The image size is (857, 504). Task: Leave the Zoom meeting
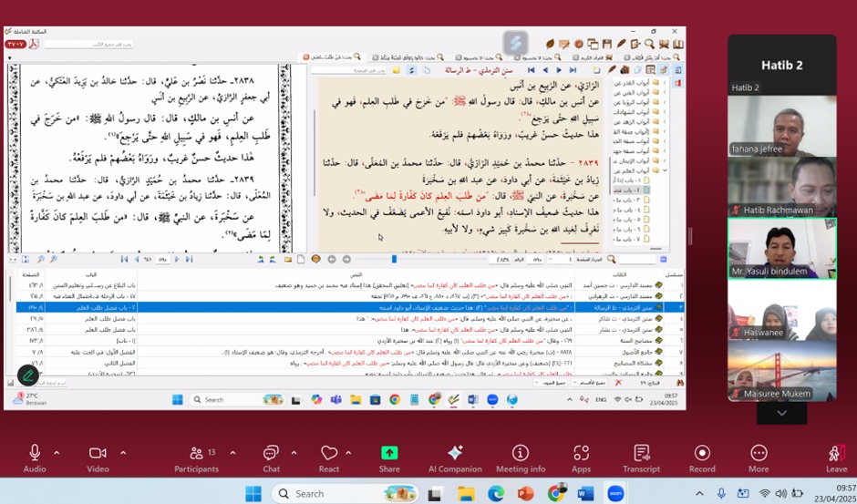(836, 458)
